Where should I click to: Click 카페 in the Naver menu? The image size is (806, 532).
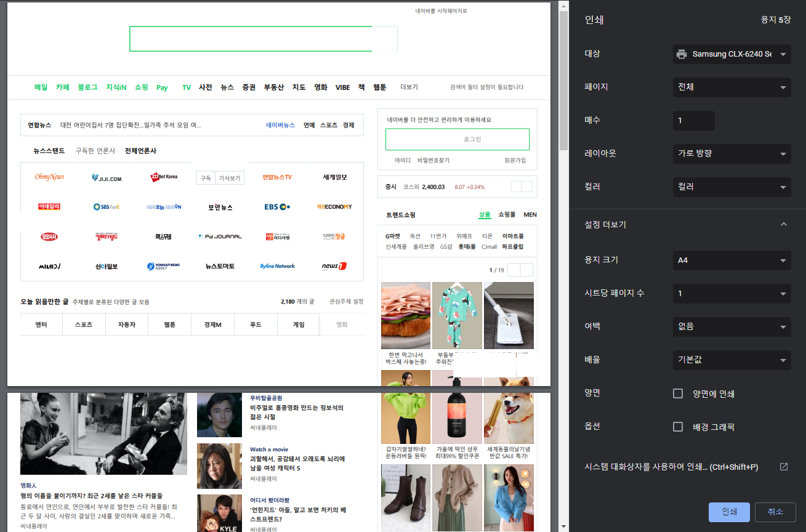coord(63,87)
